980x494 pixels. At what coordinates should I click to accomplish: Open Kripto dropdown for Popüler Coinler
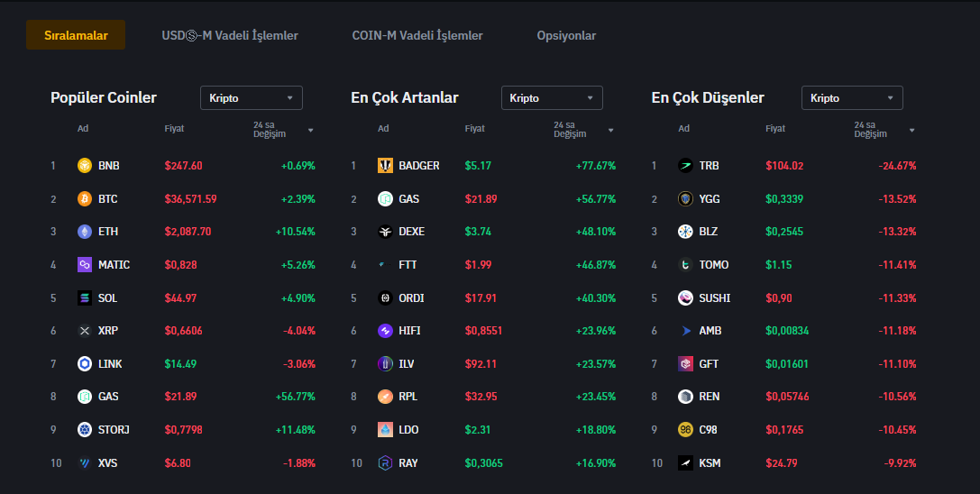coord(251,98)
